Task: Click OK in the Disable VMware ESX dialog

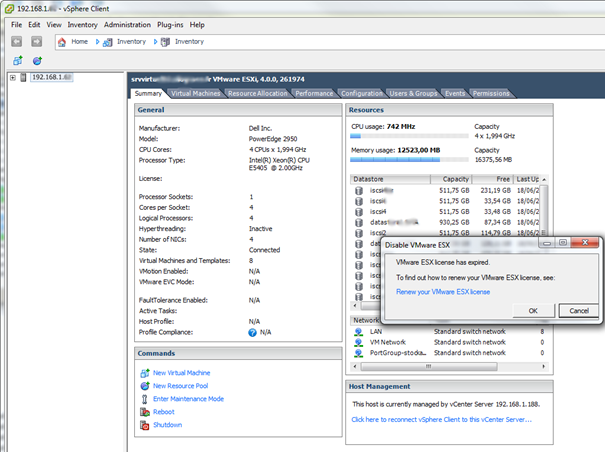Action: pyautogui.click(x=533, y=311)
